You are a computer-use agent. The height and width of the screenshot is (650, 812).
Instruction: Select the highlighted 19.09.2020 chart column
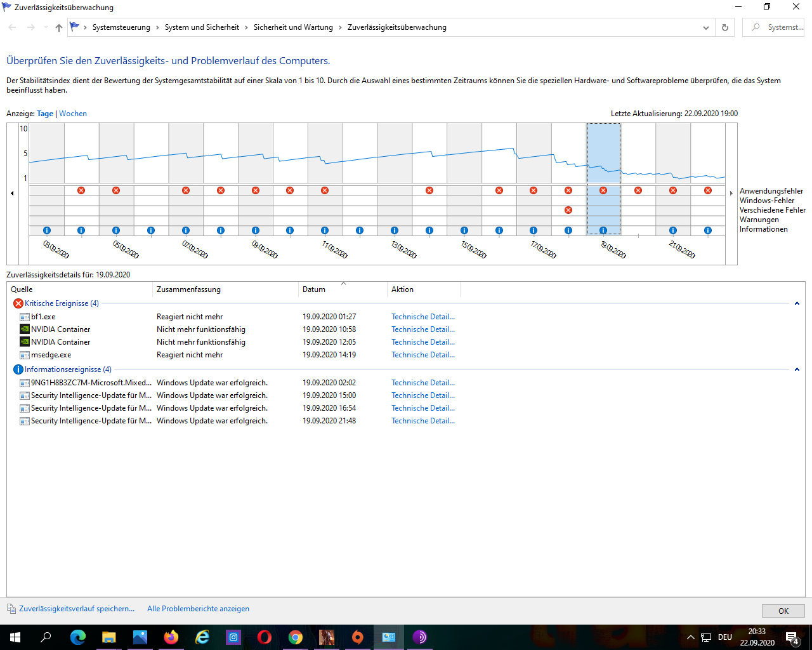click(x=603, y=179)
